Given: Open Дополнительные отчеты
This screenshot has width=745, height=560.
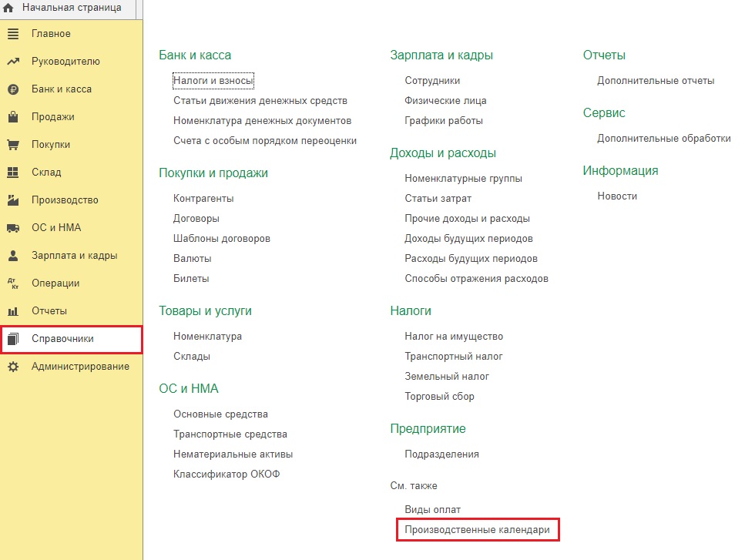Looking at the screenshot, I should click(656, 81).
